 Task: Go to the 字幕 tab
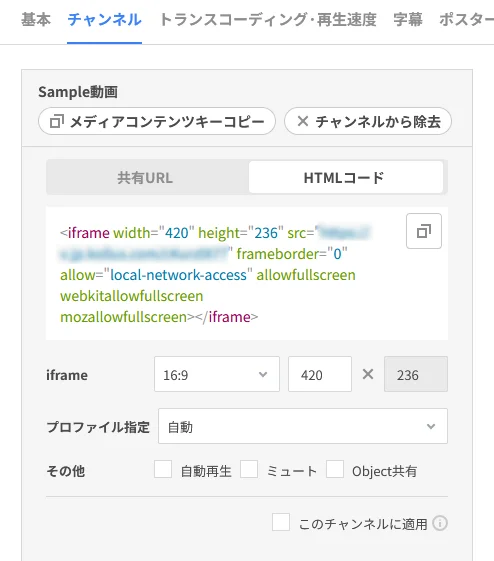click(408, 20)
